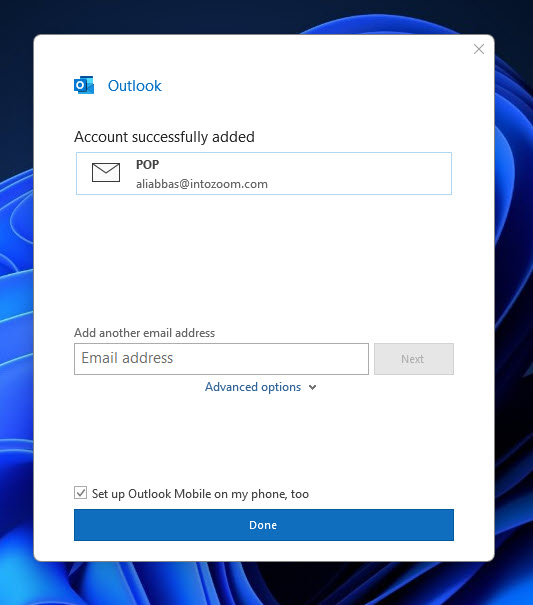Screen dimensions: 533x605
Task: Click the bold POP account type label
Action: coord(147,165)
